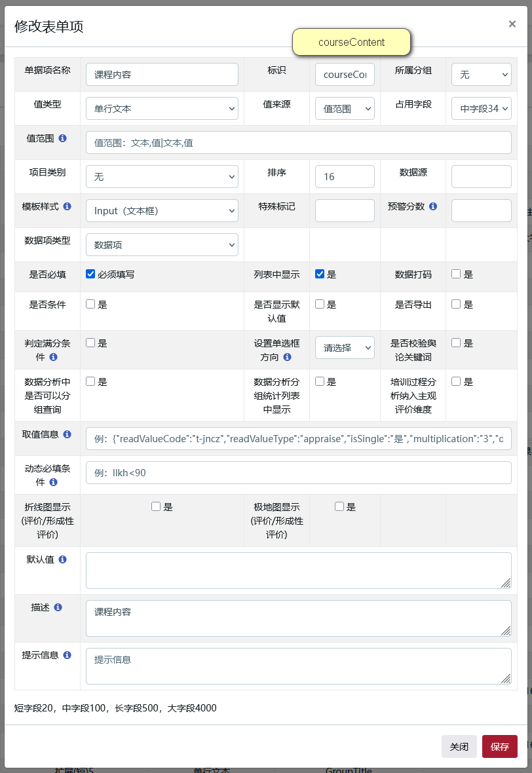Enable the 数据打码 checkbox

coord(456,274)
